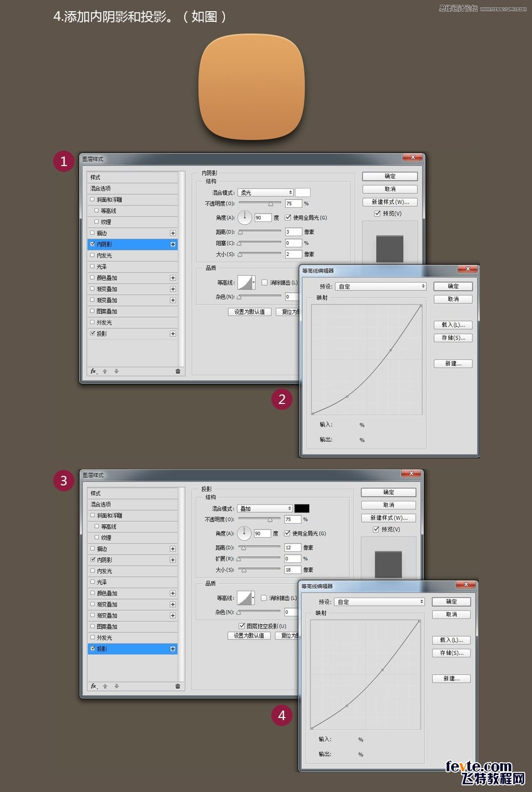Viewport: 532px width, 792px height.
Task: Click style preview thumbnail in Drop Shadow dialog
Action: click(x=388, y=564)
